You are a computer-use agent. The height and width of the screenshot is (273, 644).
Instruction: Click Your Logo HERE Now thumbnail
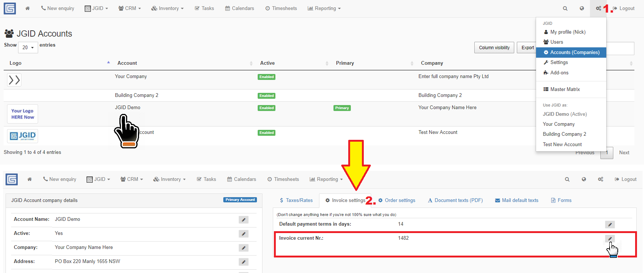point(23,114)
